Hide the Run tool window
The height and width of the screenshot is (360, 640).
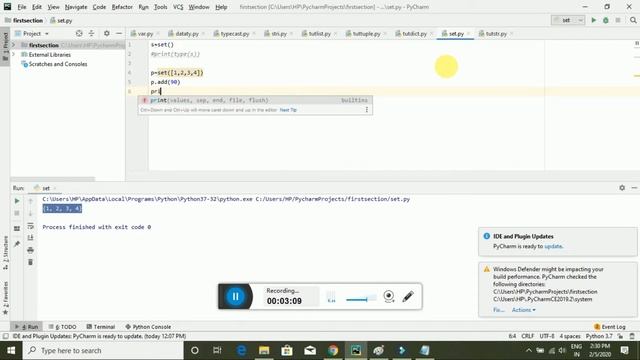click(634, 188)
